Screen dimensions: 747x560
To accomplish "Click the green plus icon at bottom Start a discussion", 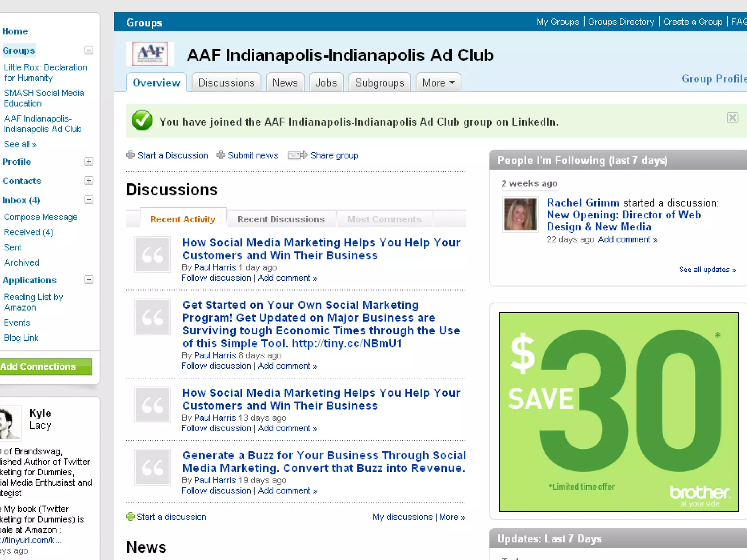I will [130, 517].
